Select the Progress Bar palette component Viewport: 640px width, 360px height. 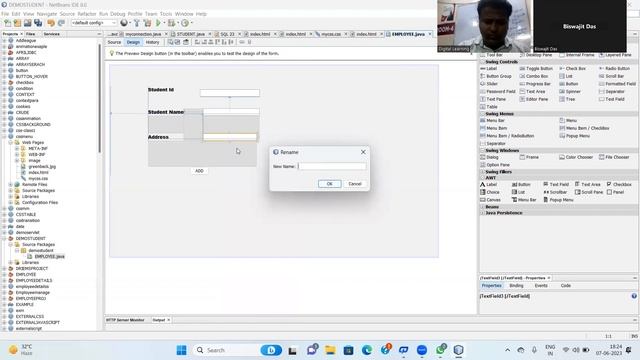tap(535, 84)
